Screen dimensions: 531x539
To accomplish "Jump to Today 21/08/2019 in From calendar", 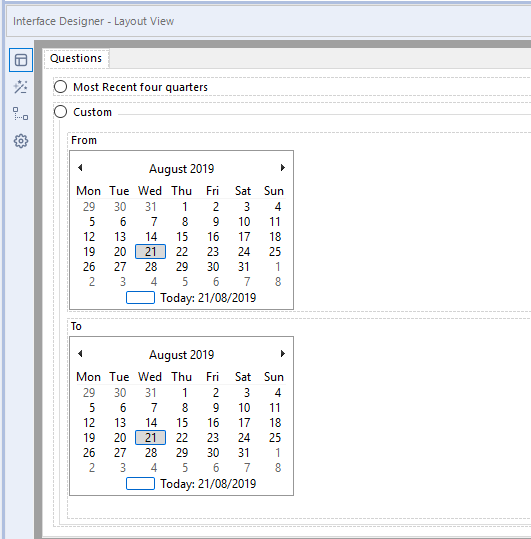I will pos(191,298).
